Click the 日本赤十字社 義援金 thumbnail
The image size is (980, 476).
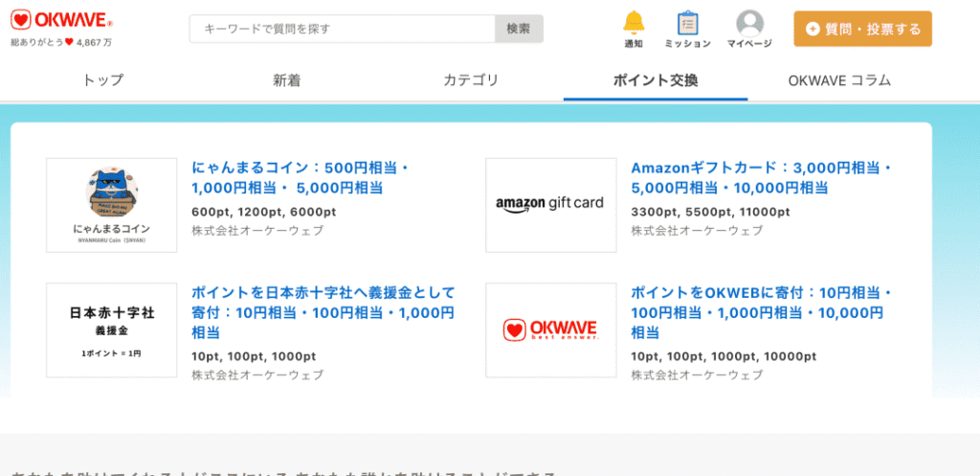point(111,330)
